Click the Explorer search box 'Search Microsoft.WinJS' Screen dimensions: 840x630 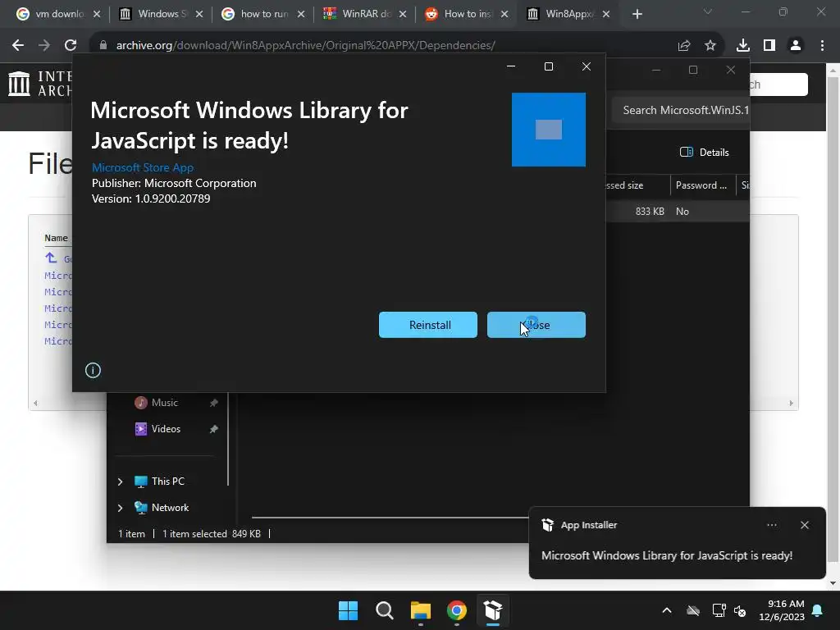(680, 111)
